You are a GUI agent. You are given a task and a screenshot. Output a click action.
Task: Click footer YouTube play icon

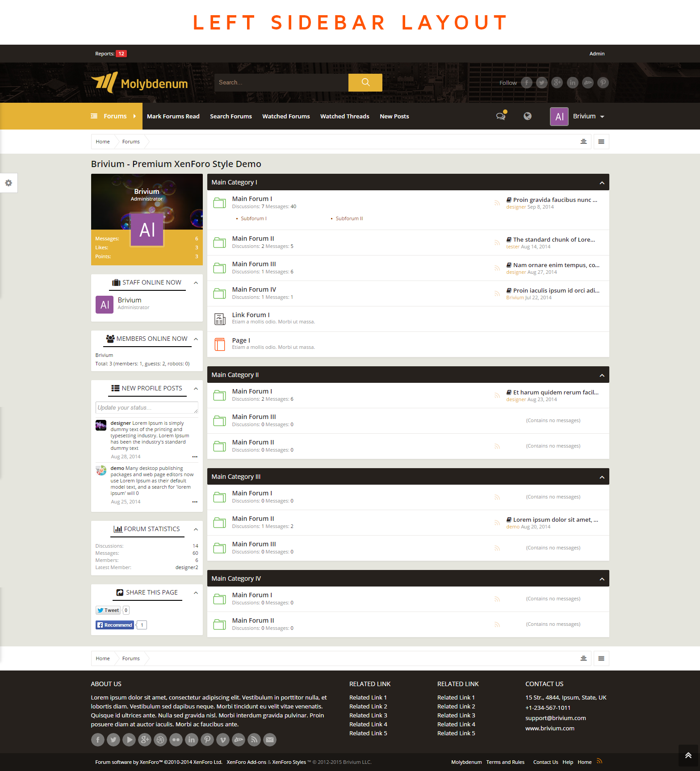(x=129, y=740)
